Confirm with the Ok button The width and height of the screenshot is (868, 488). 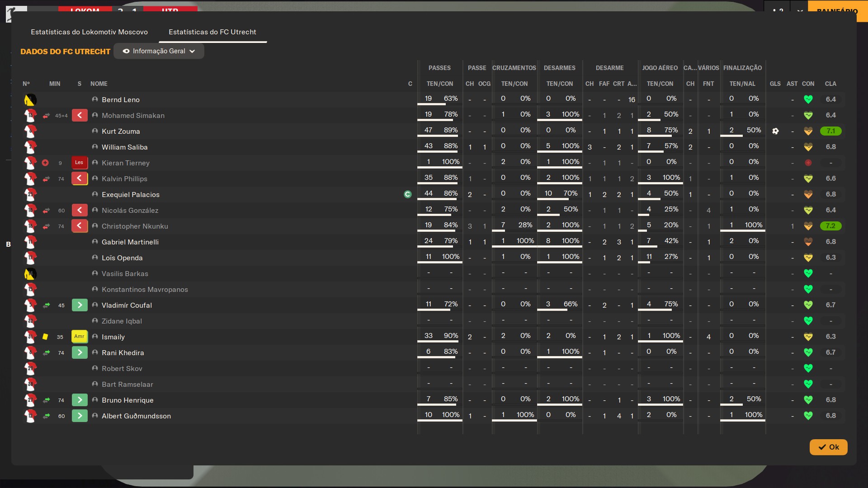828,447
